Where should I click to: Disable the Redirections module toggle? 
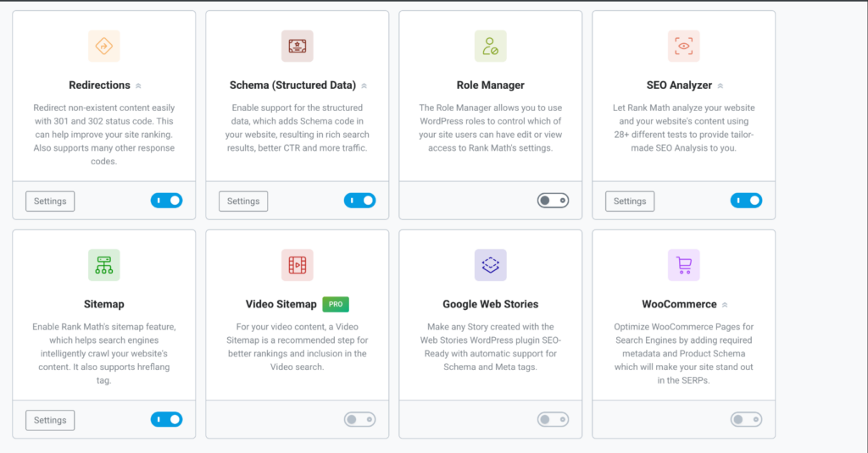click(x=167, y=201)
